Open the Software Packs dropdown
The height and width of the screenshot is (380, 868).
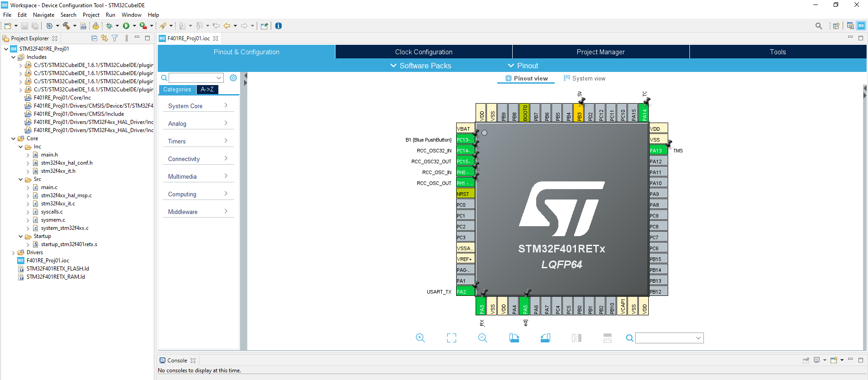pos(420,66)
